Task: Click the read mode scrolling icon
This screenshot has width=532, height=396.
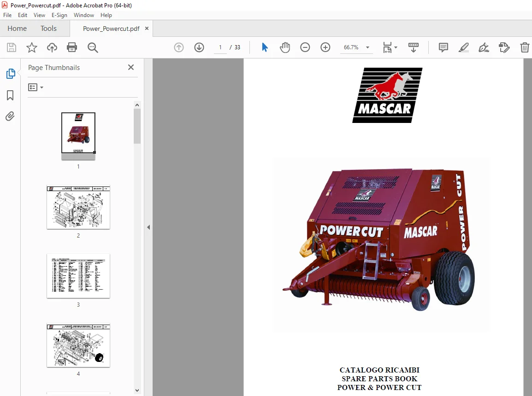Action: point(413,47)
